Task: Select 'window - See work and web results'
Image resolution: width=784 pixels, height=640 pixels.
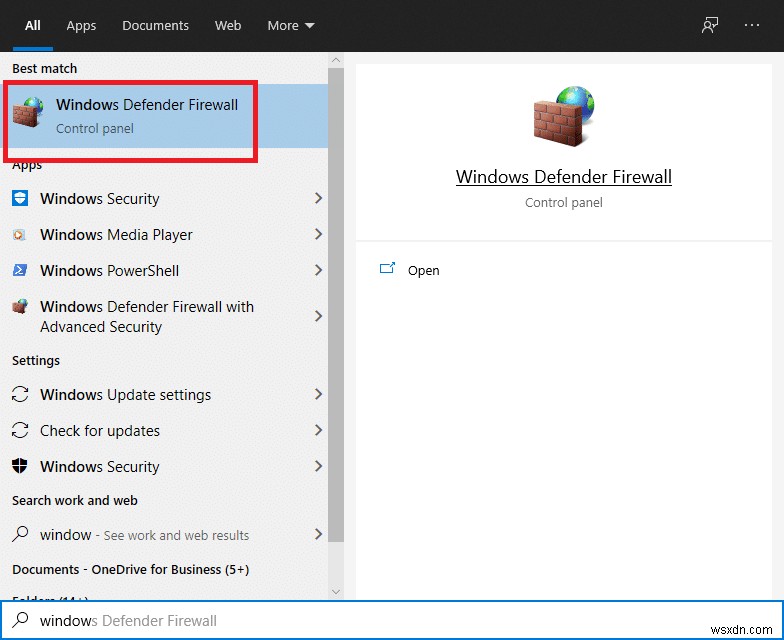Action: pyautogui.click(x=164, y=534)
